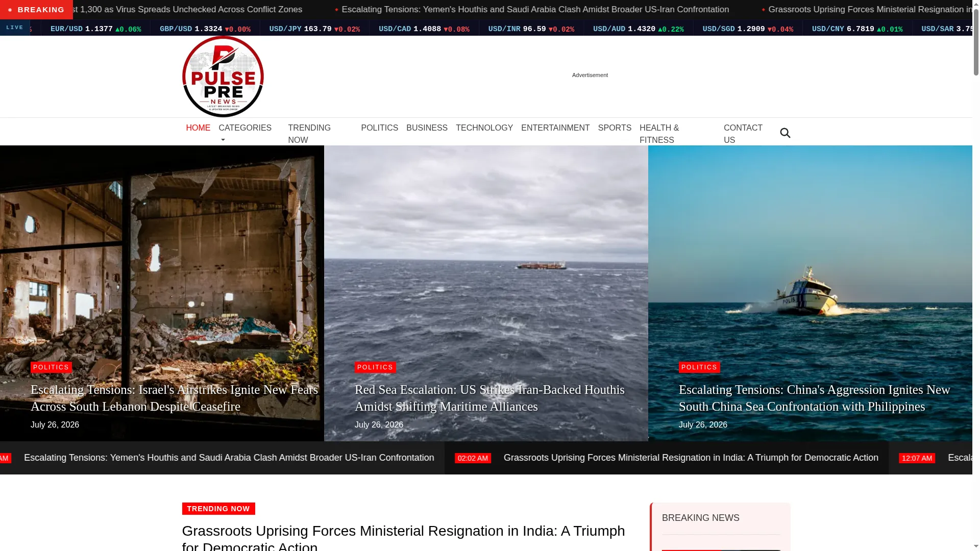Click the Pulse Pre News logo
The width and height of the screenshot is (980, 551).
click(223, 77)
